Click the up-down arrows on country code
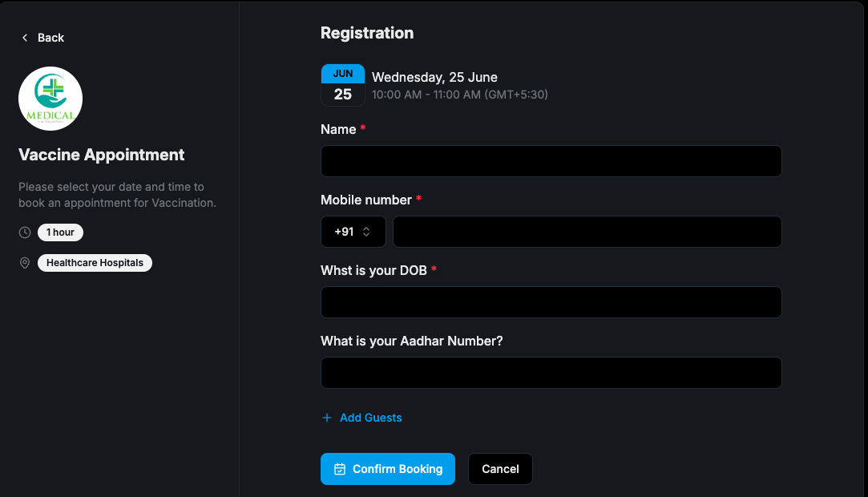The height and width of the screenshot is (497, 868). point(366,232)
